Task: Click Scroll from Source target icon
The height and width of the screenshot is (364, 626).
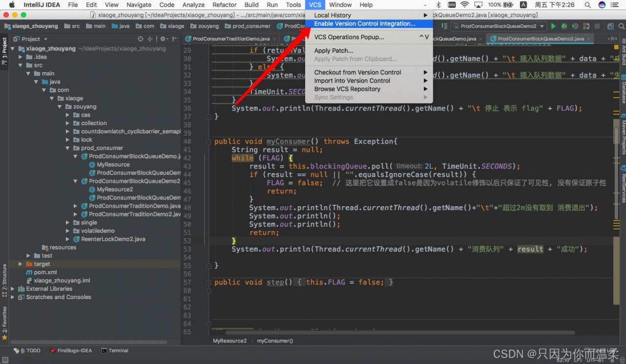Action: 141,39
